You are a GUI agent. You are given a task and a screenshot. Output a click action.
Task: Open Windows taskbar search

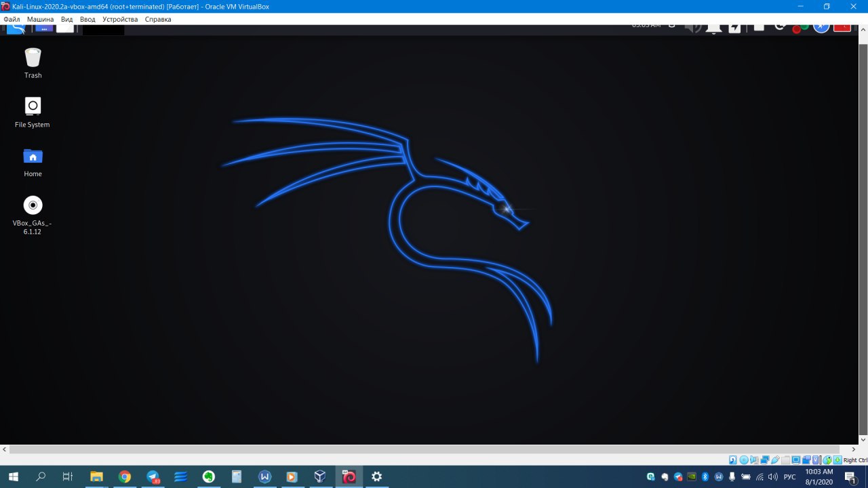41,477
